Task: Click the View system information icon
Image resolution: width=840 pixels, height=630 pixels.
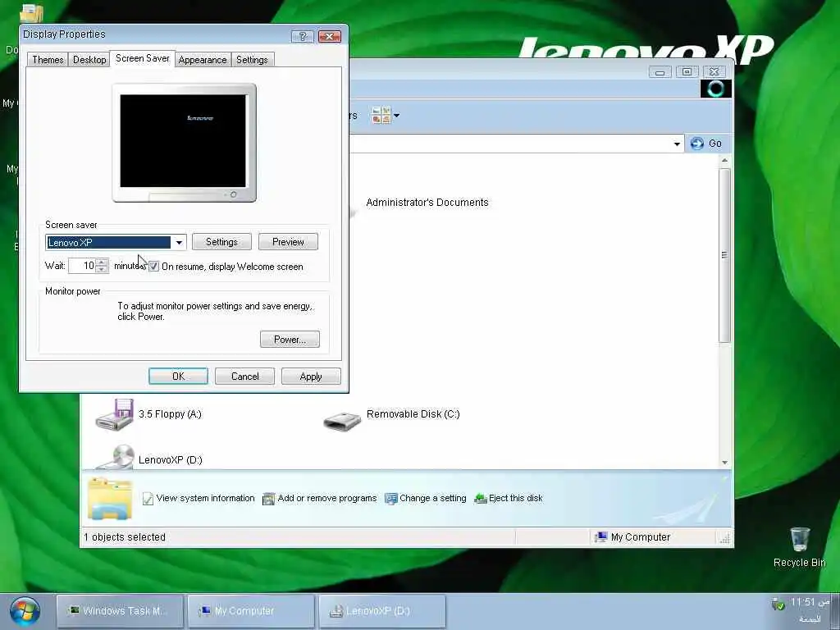Action: tap(148, 499)
